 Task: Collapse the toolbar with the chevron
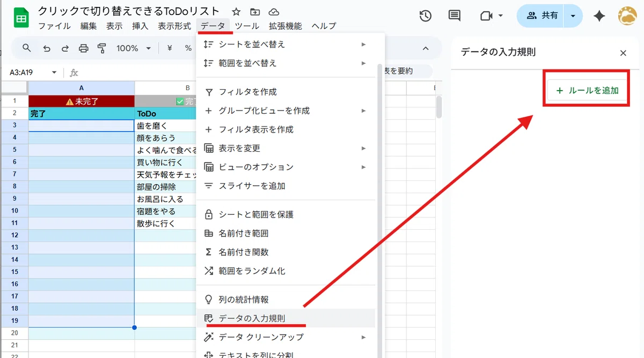[426, 48]
